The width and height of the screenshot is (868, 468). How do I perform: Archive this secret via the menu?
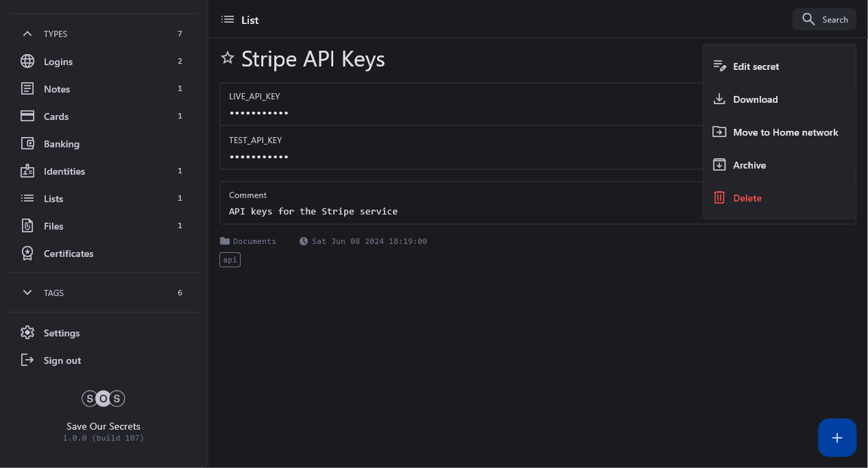pos(749,165)
